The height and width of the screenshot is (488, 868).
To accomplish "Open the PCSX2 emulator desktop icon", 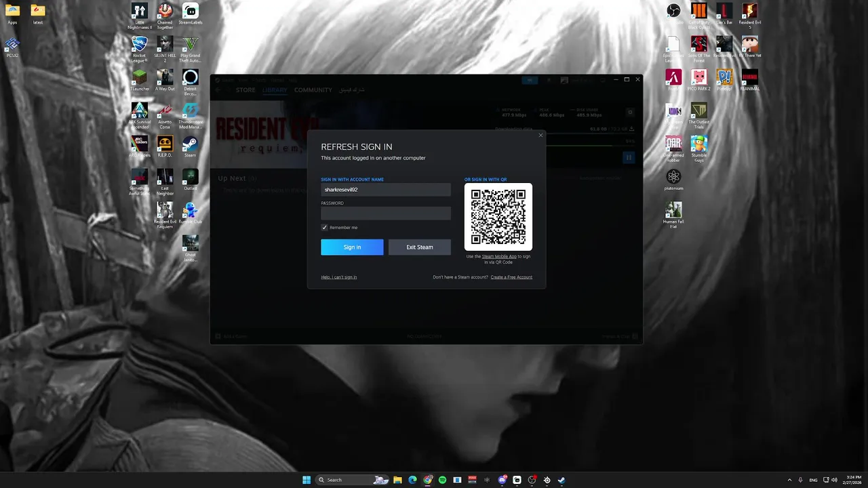I will click(x=12, y=47).
